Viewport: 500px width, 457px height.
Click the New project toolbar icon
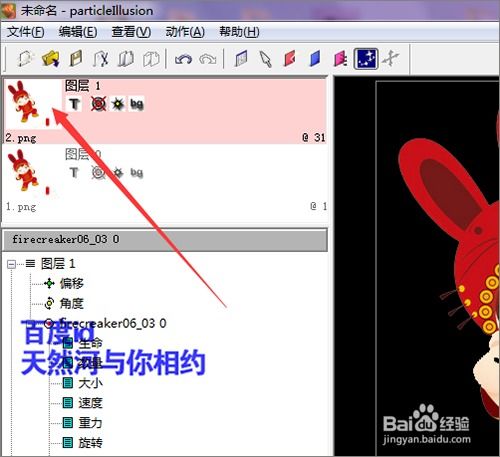(x=25, y=59)
